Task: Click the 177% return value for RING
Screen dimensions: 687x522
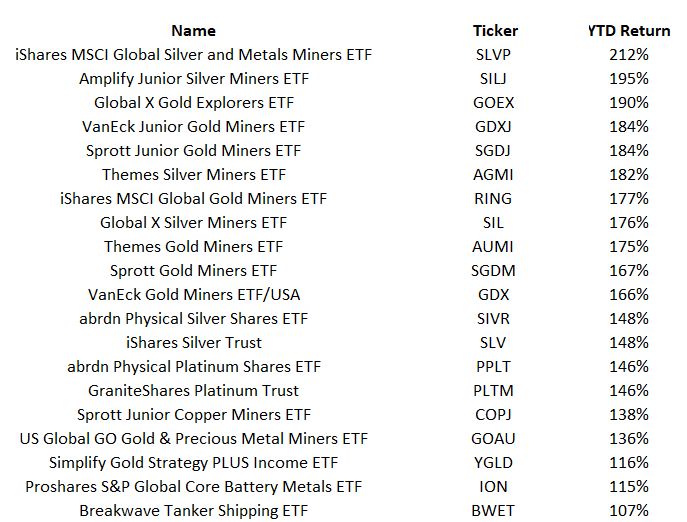Action: [x=629, y=198]
